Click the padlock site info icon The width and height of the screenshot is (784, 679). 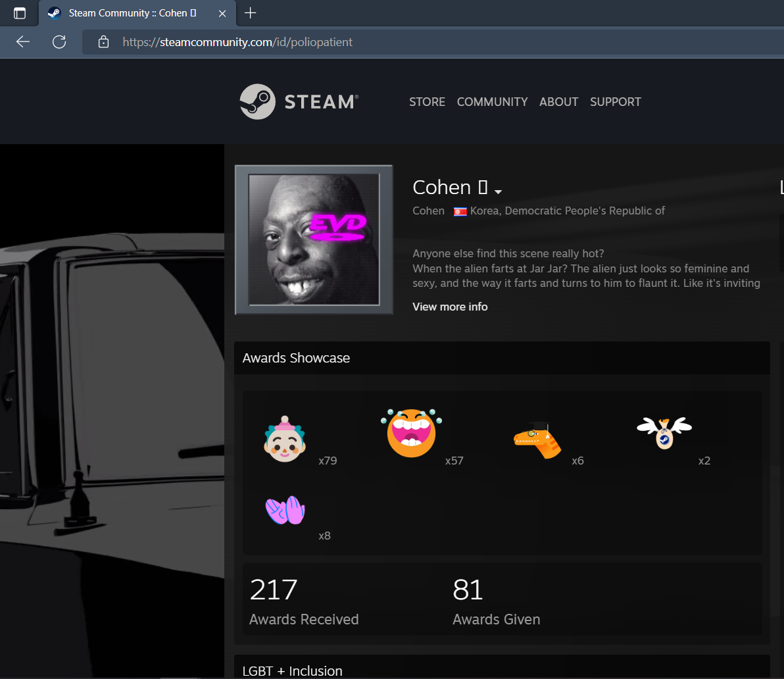click(x=103, y=42)
